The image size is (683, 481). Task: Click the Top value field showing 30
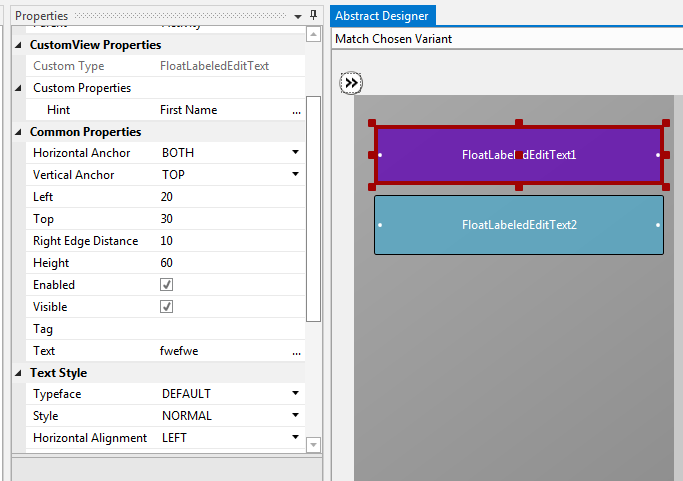coord(231,219)
